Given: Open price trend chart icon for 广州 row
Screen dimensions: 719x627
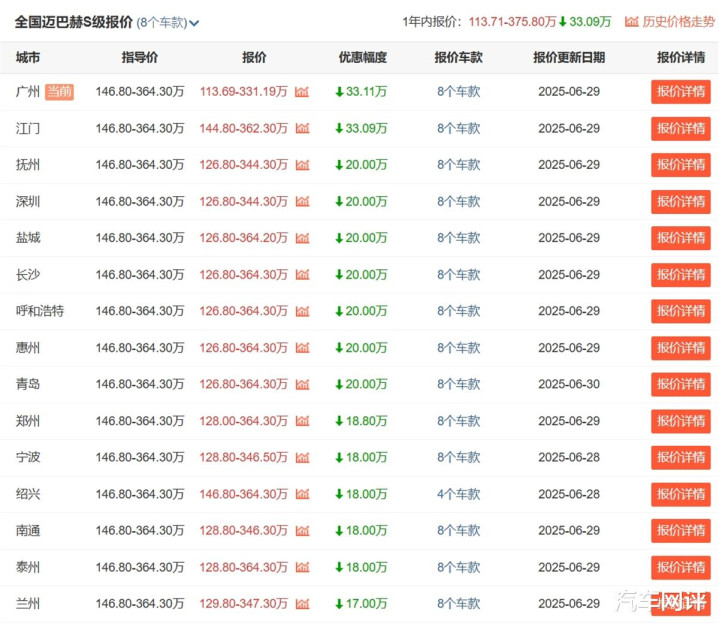Looking at the screenshot, I should [x=302, y=92].
